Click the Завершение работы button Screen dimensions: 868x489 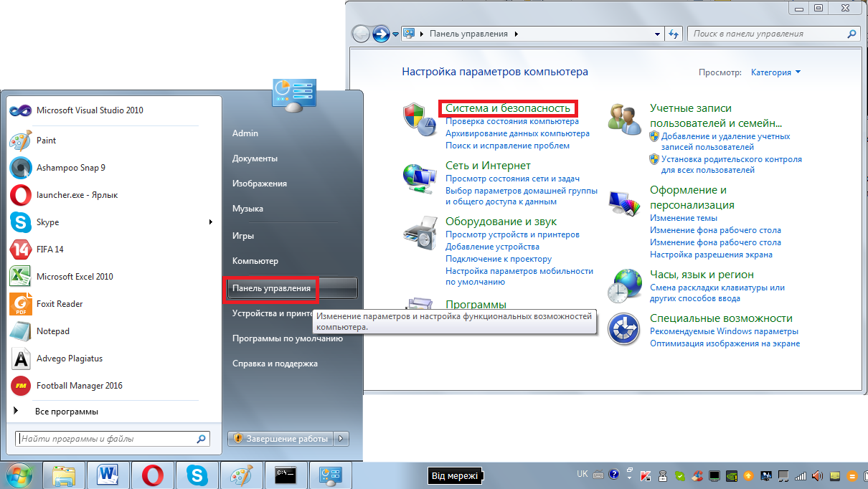281,438
